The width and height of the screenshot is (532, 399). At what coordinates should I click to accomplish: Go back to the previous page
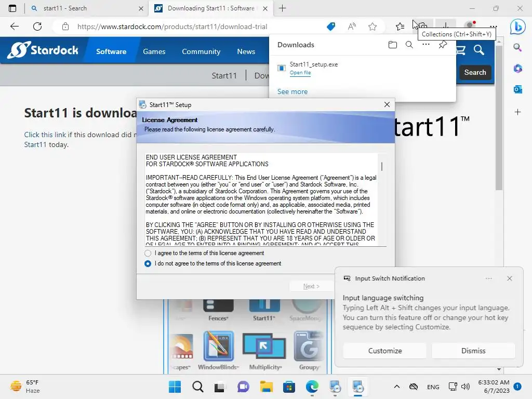tap(14, 26)
